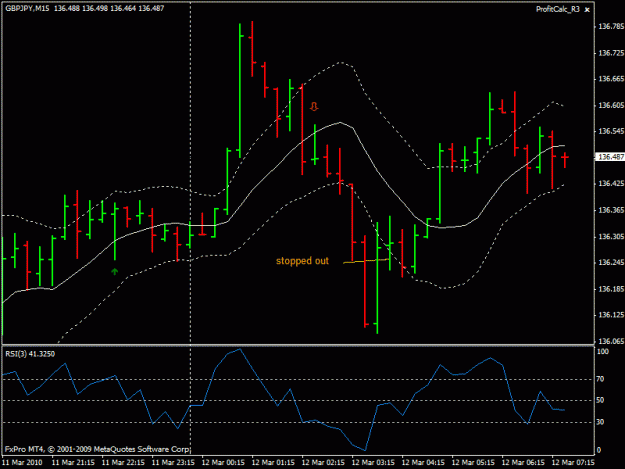Image resolution: width=625 pixels, height=469 pixels.
Task: Click the '11 Mar 22:15' time label
Action: (x=123, y=463)
